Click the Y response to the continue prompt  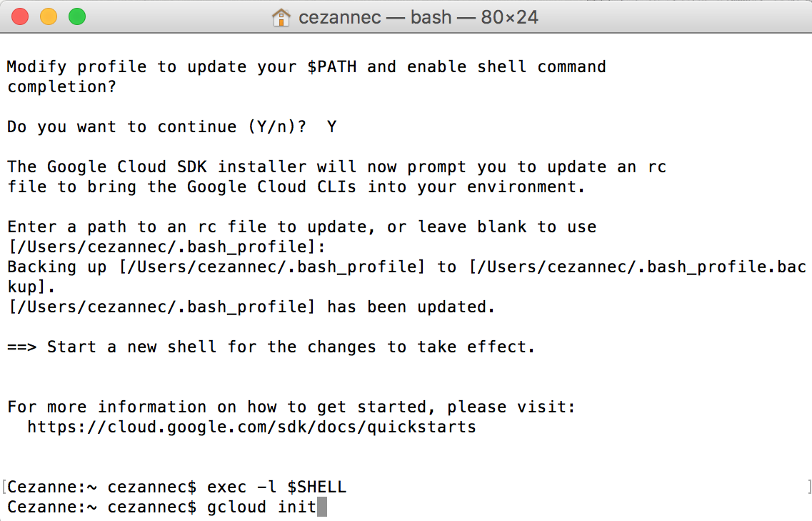[x=330, y=126]
